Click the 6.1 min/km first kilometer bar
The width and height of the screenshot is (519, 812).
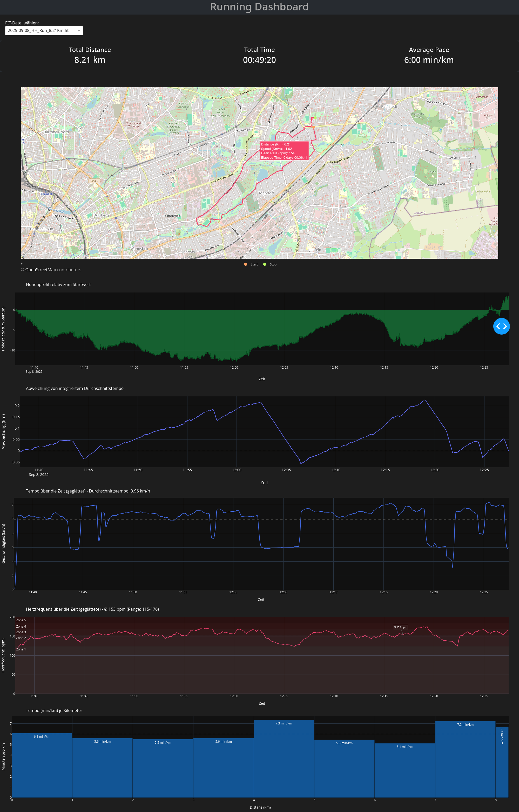click(x=42, y=766)
